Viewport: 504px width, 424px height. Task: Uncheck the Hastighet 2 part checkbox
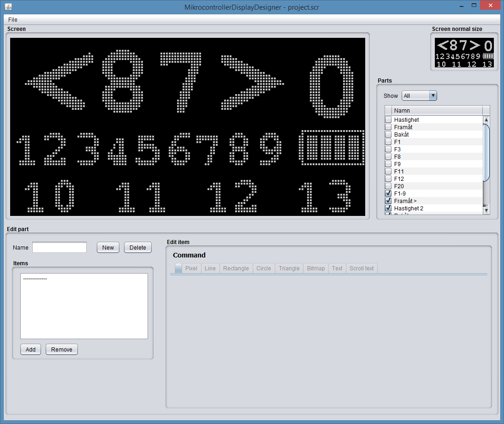(388, 208)
